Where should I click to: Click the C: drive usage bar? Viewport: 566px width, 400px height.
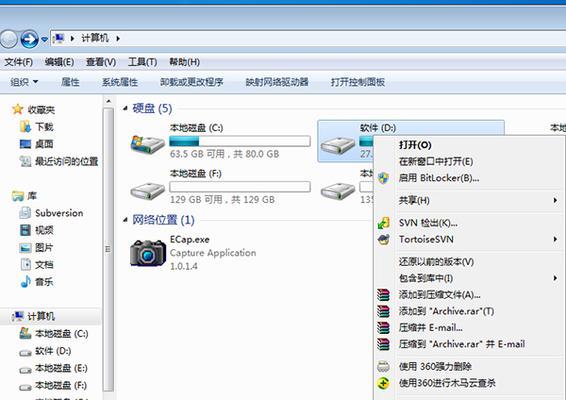pyautogui.click(x=240, y=141)
